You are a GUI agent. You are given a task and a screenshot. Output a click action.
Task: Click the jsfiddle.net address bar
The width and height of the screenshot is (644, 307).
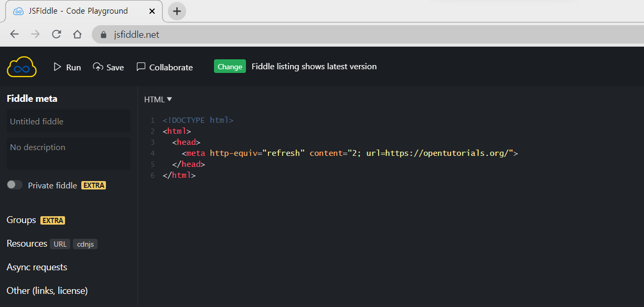point(368,35)
